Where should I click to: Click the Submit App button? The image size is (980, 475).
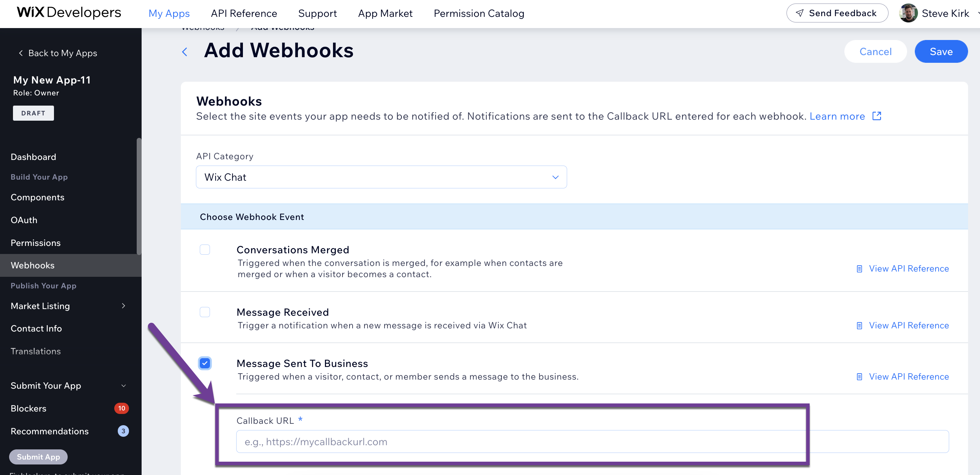coord(38,457)
